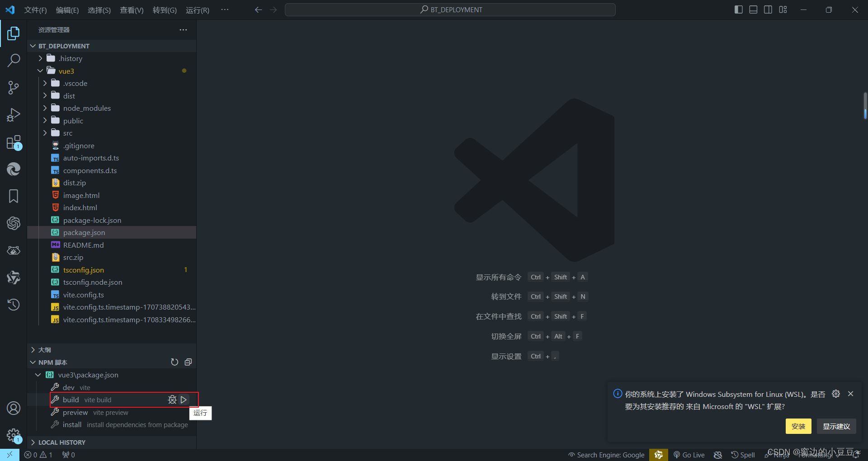Screen dimensions: 868x461
Task: Open the 转到(G) menu
Action: click(x=165, y=10)
